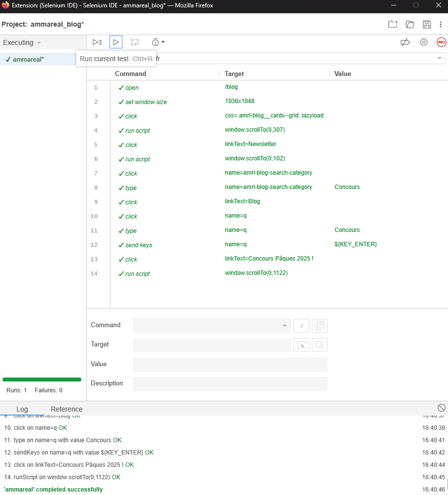Click the open project folder icon

point(410,25)
